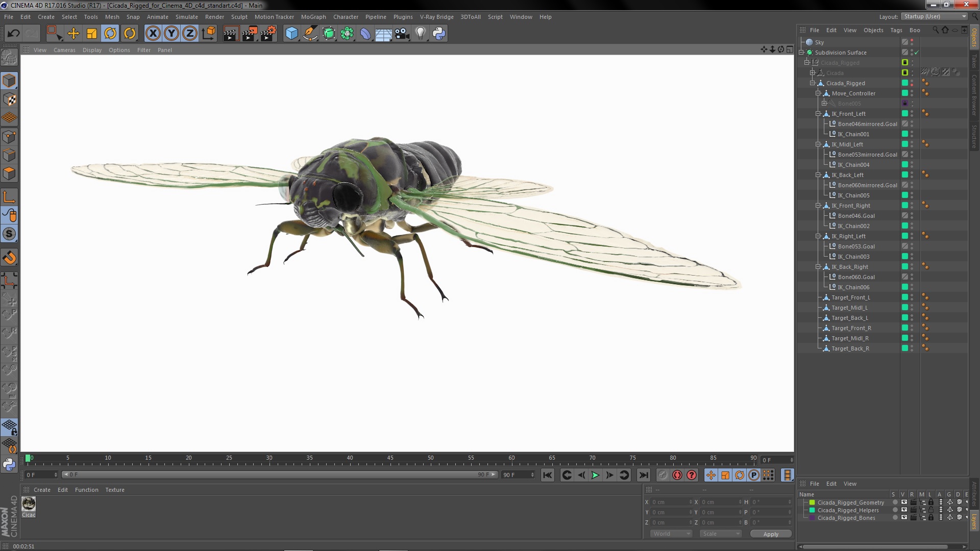Click the Play button in timeline
The height and width of the screenshot is (551, 980).
tap(595, 475)
